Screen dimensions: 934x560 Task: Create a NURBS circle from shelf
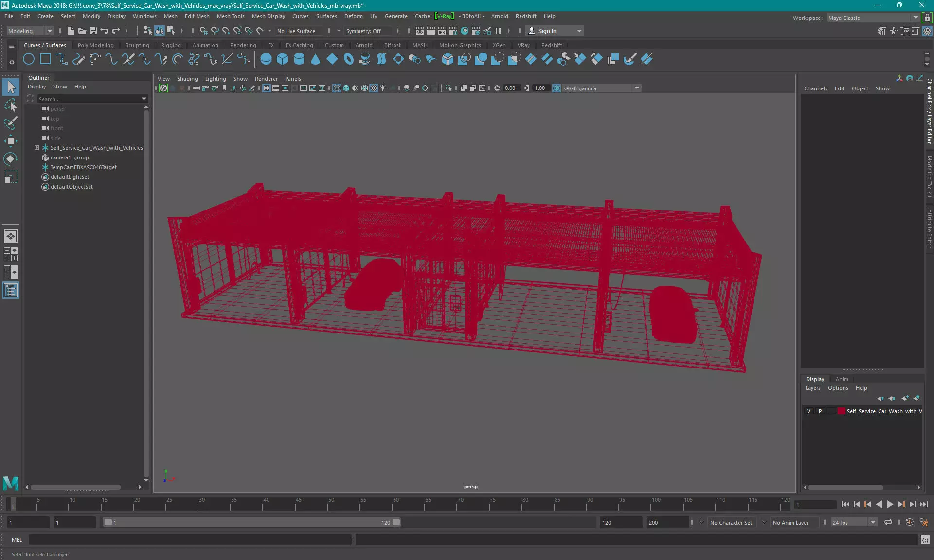[x=29, y=59]
